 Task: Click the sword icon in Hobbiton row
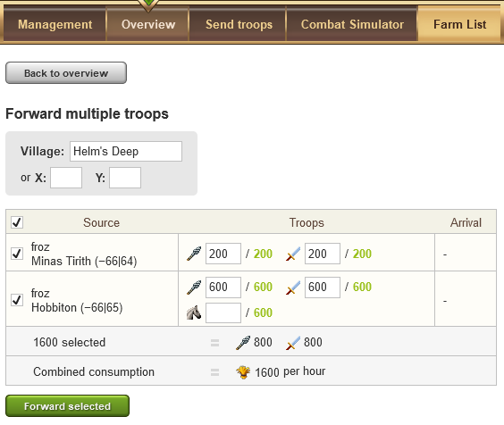click(x=293, y=287)
